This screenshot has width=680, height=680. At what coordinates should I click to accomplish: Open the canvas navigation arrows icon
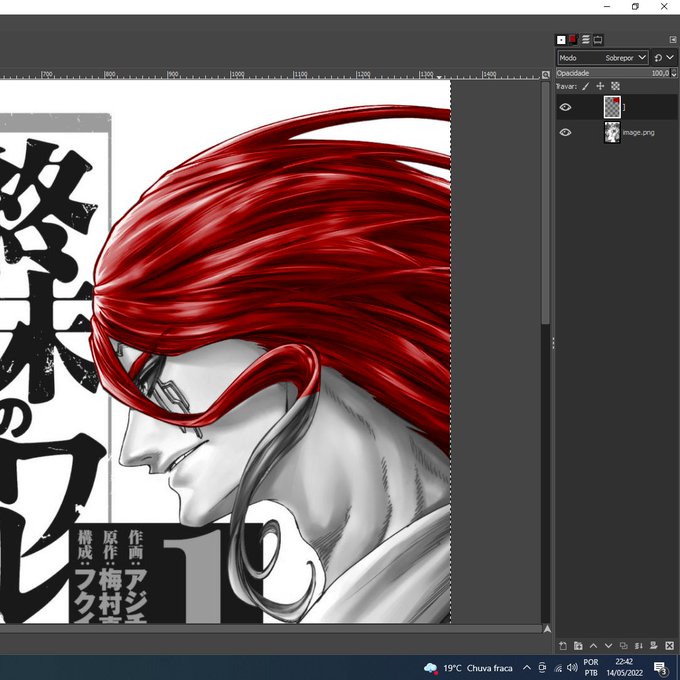click(547, 628)
